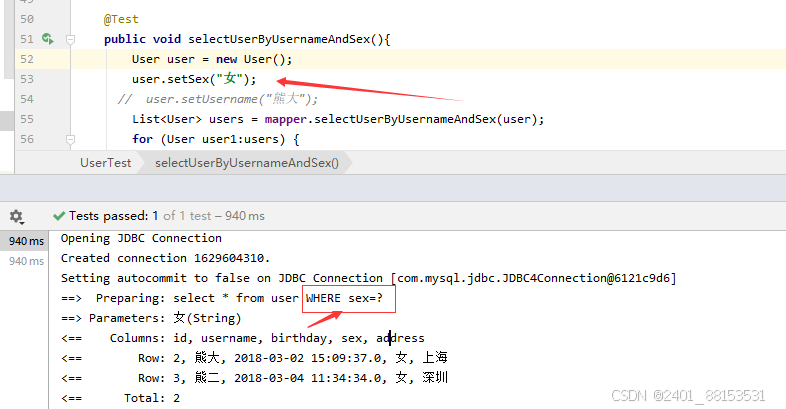786x409 pixels.
Task: Open test runner settings gear icon
Action: click(16, 217)
